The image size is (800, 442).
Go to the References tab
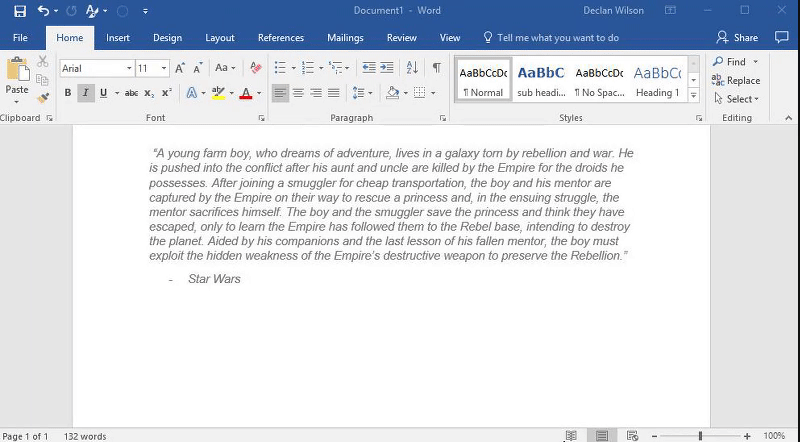click(281, 38)
